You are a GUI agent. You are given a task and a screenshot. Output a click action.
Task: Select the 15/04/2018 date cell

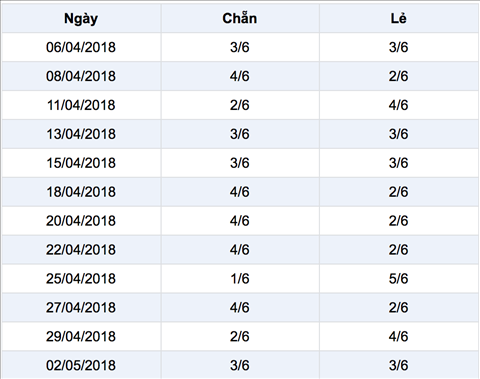(81, 163)
